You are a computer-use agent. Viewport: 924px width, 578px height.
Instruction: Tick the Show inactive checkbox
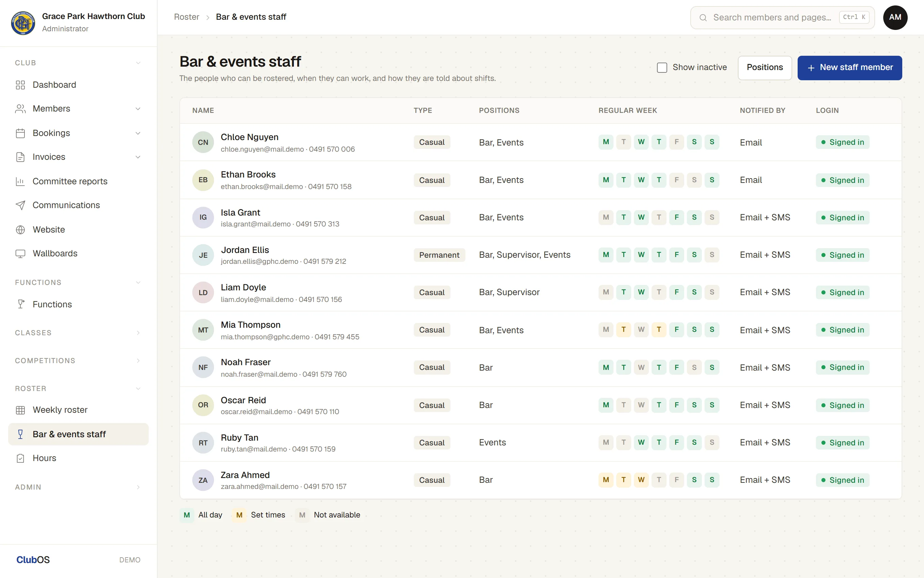pos(662,68)
